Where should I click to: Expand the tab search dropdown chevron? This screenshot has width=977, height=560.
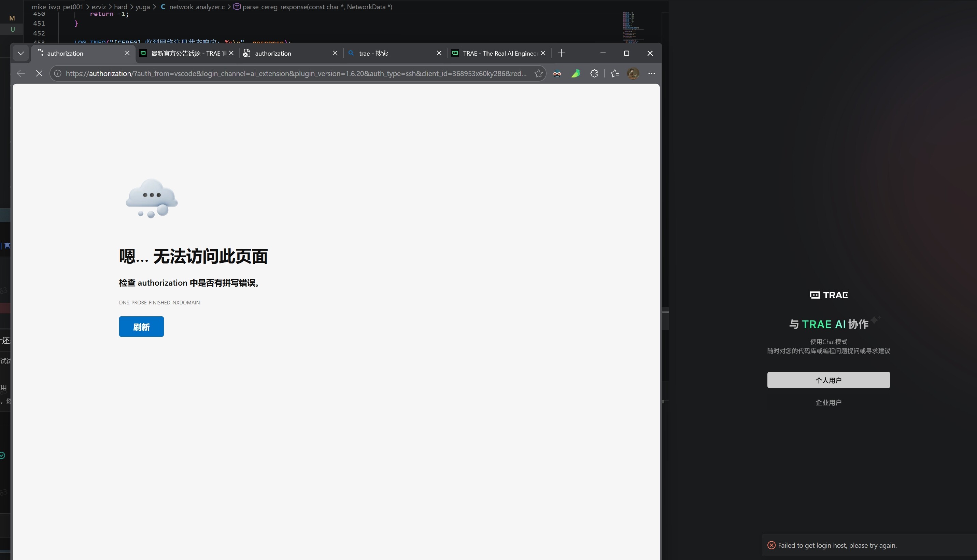tap(21, 54)
